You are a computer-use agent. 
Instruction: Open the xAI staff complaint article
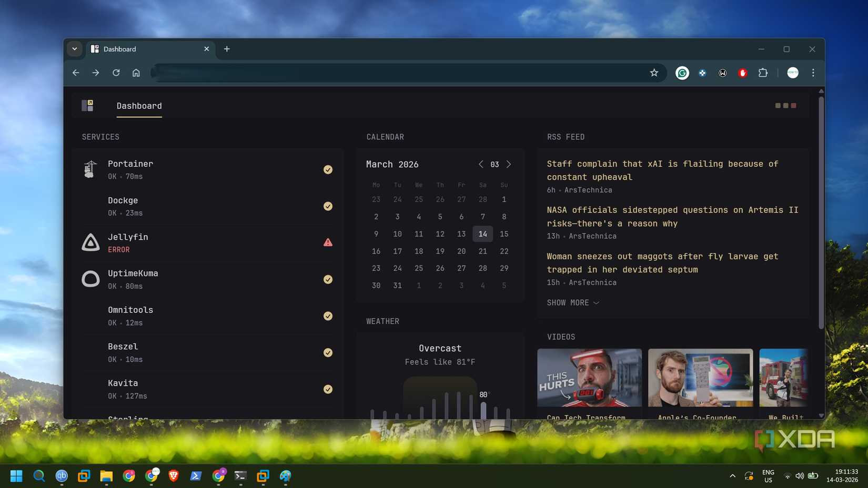662,170
